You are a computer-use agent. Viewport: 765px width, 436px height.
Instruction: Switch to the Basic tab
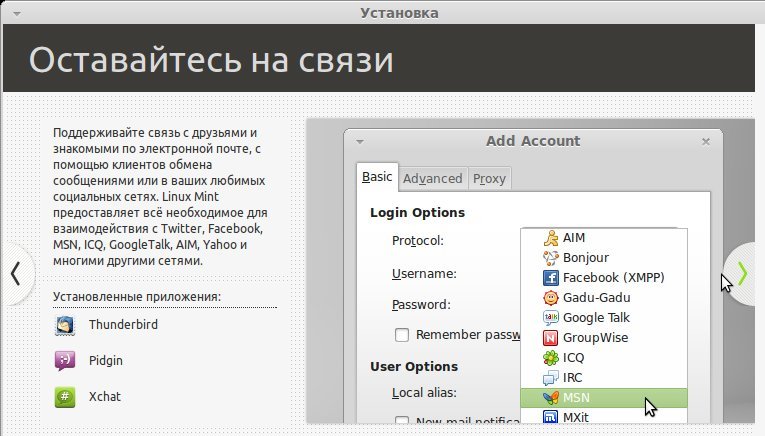pos(377,177)
